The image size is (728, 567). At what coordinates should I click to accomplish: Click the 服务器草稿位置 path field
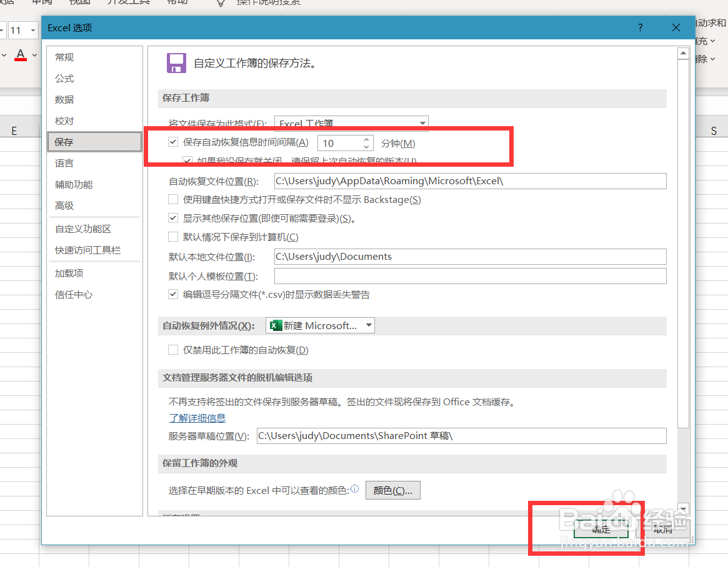(x=462, y=436)
